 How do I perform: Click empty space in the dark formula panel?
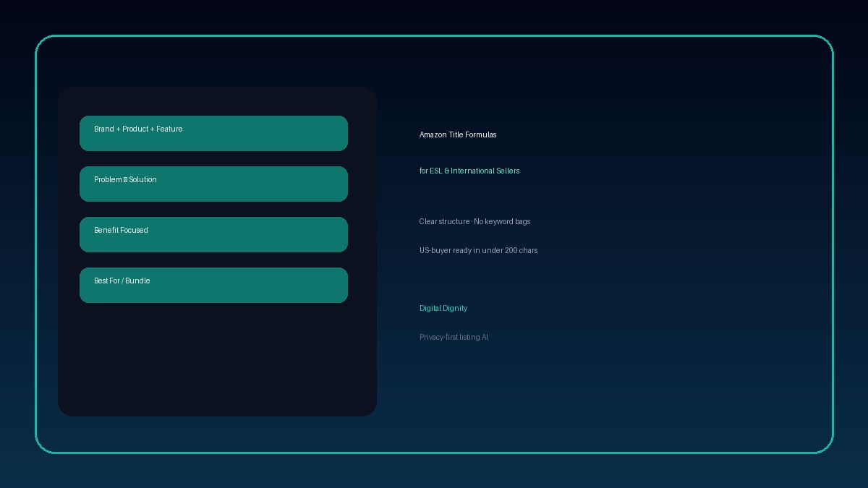pos(217,361)
